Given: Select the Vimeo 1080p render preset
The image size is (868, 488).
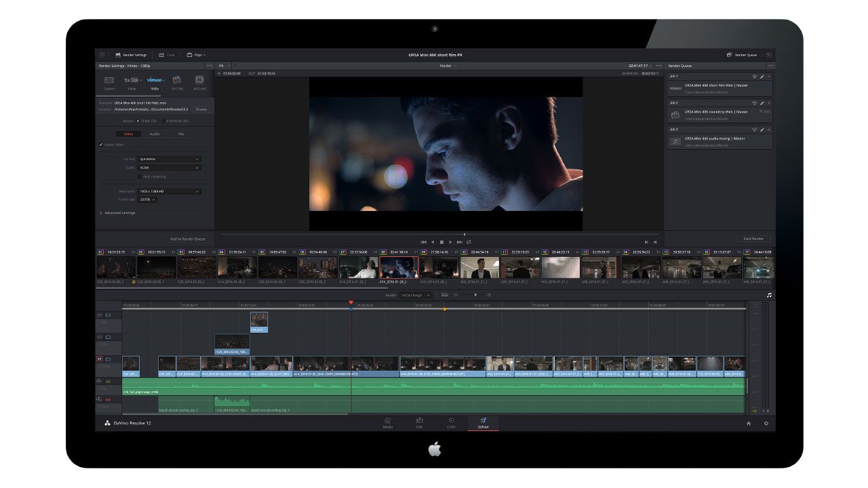Looking at the screenshot, I should click(155, 80).
